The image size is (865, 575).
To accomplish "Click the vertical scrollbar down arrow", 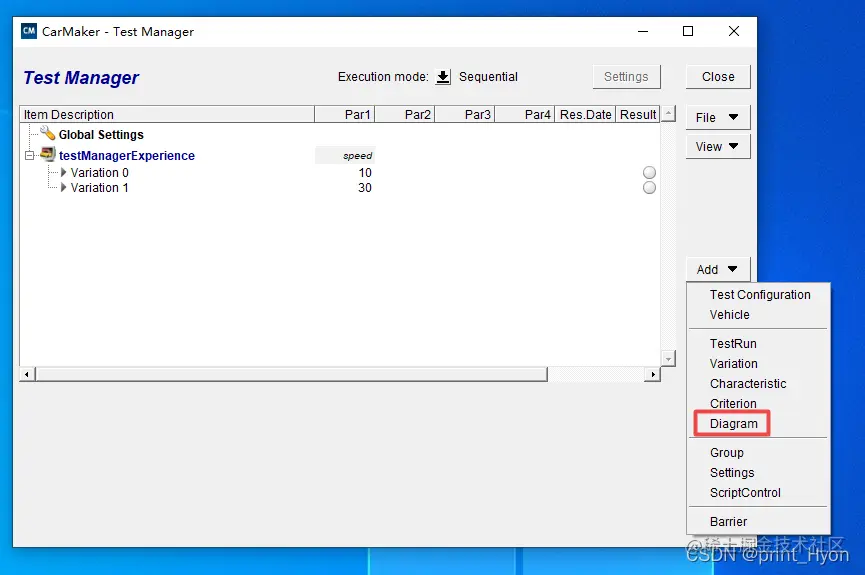I will point(668,359).
